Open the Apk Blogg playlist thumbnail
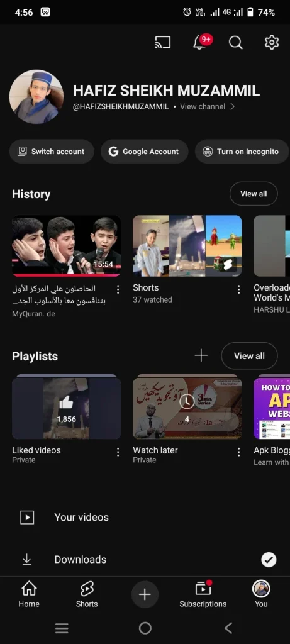290x644 pixels. coord(272,407)
